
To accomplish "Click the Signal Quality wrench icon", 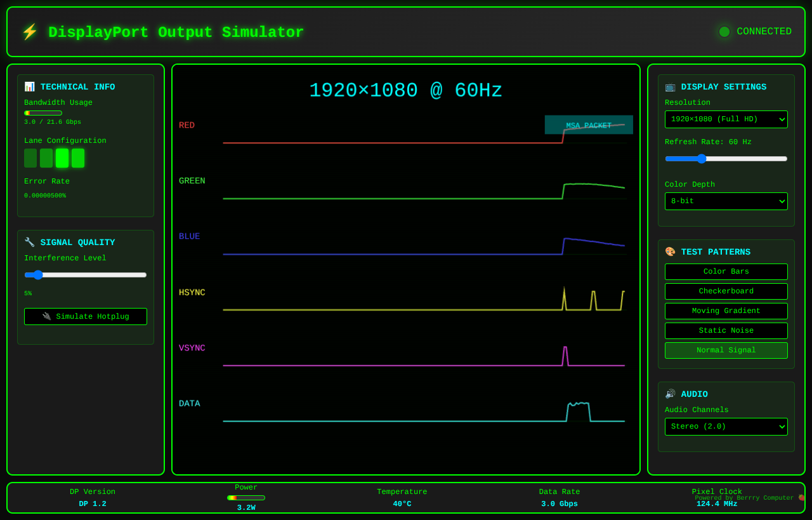I will click(29, 242).
